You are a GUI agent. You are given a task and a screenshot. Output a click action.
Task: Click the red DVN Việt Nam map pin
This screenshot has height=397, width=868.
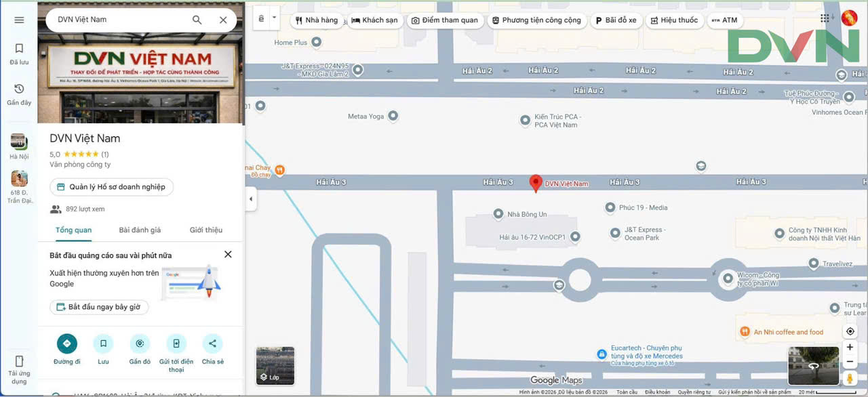pyautogui.click(x=536, y=183)
